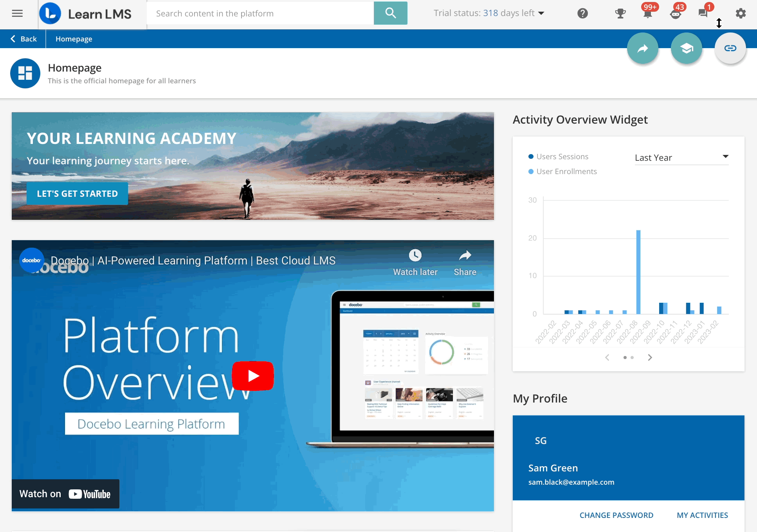The image size is (757, 532).
Task: Click the docebo channel avatar on video
Action: tap(31, 260)
